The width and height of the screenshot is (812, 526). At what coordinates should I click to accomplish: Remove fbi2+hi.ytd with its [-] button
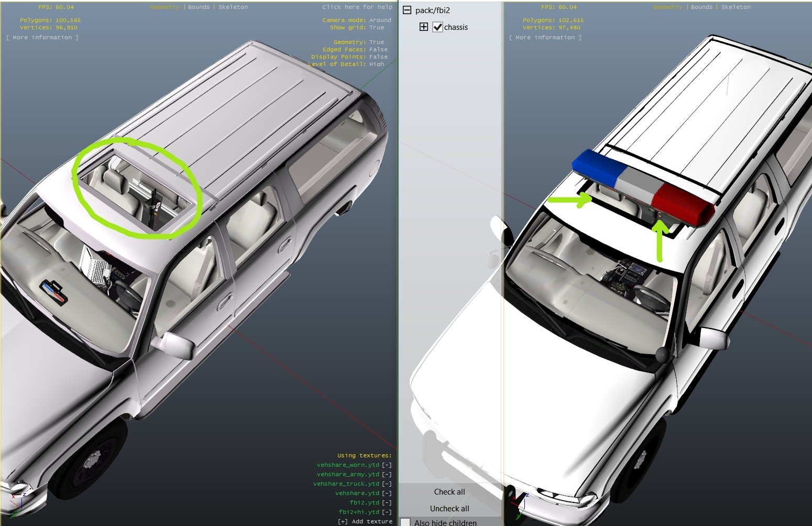click(387, 512)
